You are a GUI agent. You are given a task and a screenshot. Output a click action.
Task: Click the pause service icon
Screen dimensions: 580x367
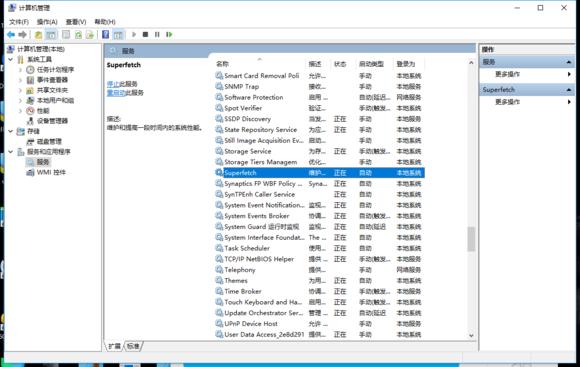157,34
